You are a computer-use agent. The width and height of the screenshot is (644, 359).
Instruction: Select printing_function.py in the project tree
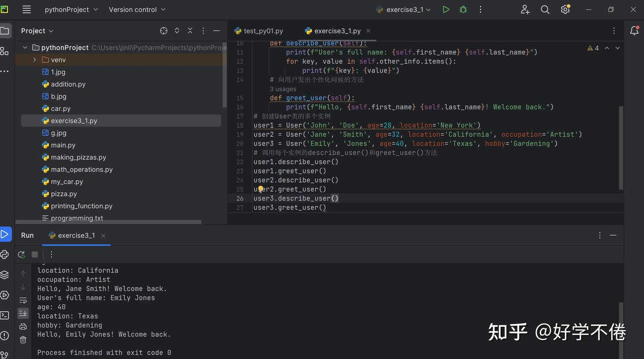[x=77, y=206]
